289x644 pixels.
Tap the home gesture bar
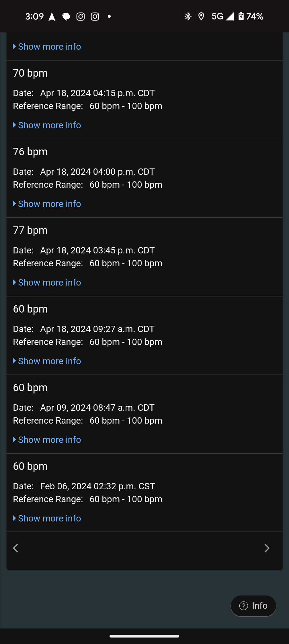click(144, 636)
